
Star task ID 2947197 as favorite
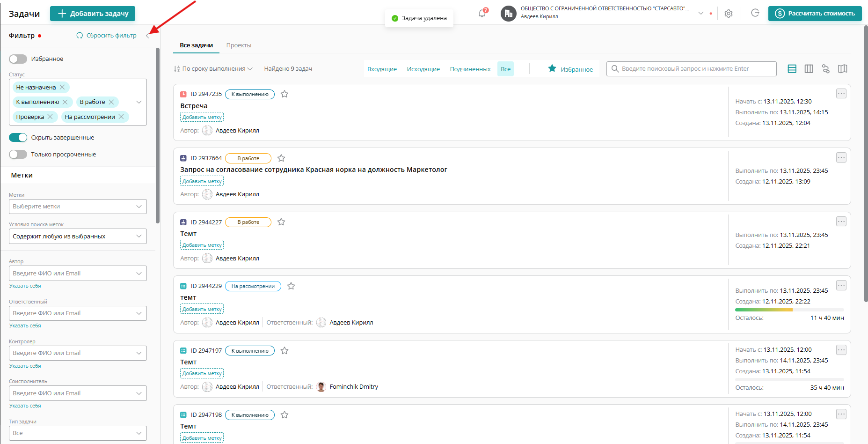click(x=284, y=351)
